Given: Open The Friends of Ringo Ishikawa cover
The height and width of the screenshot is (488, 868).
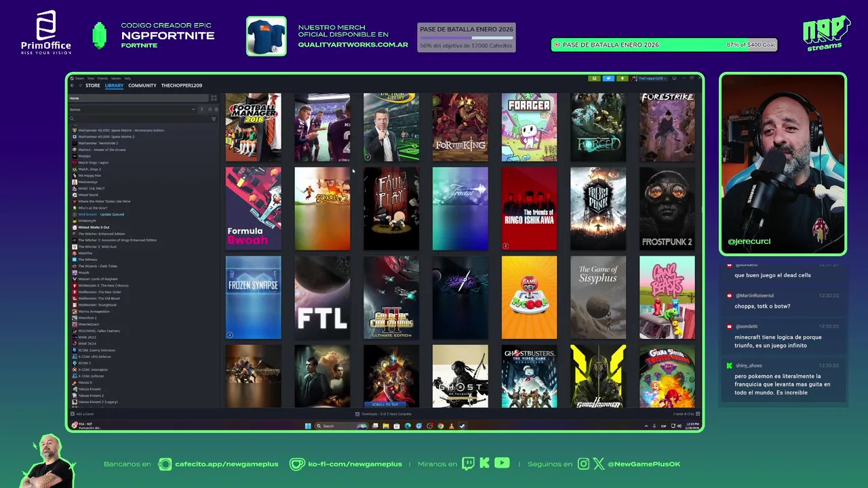Looking at the screenshot, I should [529, 209].
